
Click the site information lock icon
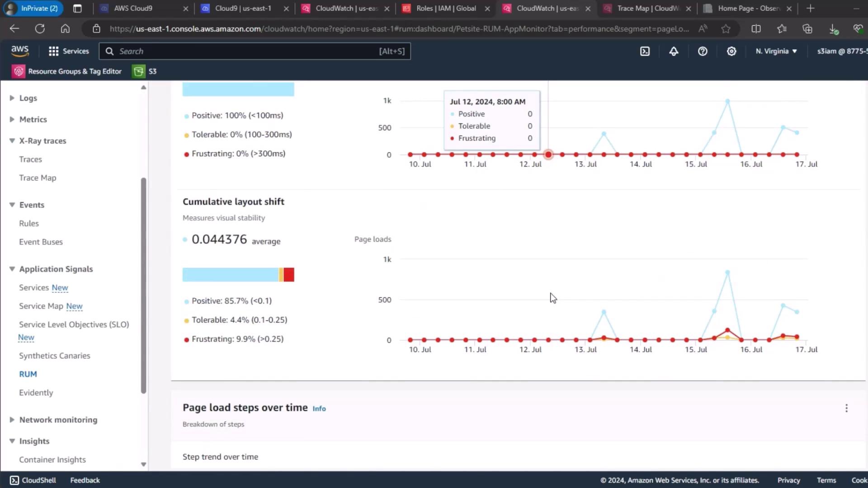point(96,29)
